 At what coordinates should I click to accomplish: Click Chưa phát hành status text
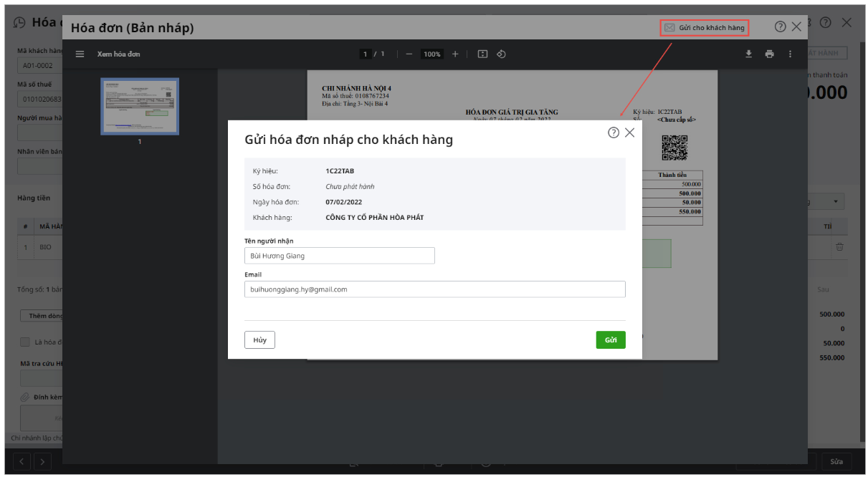[x=350, y=186]
